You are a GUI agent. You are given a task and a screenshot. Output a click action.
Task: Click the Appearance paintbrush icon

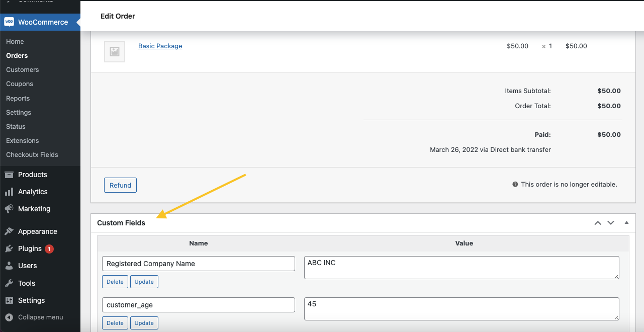click(9, 231)
